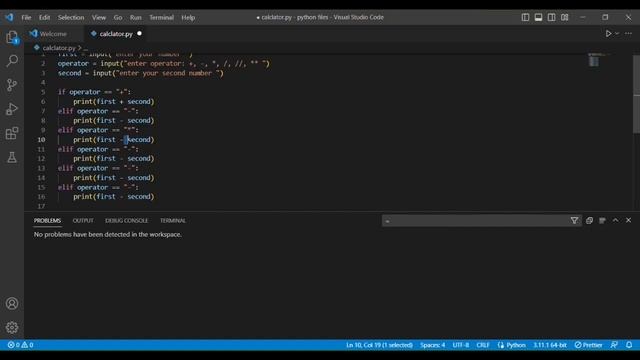Run Python file with play button
This screenshot has width=640, height=360.
click(608, 33)
